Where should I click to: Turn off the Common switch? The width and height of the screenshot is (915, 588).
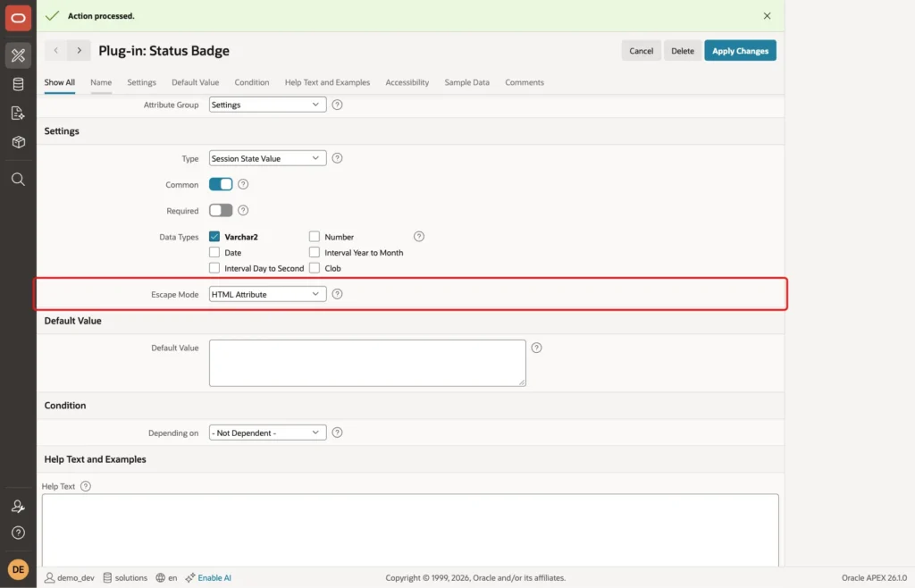pos(221,184)
